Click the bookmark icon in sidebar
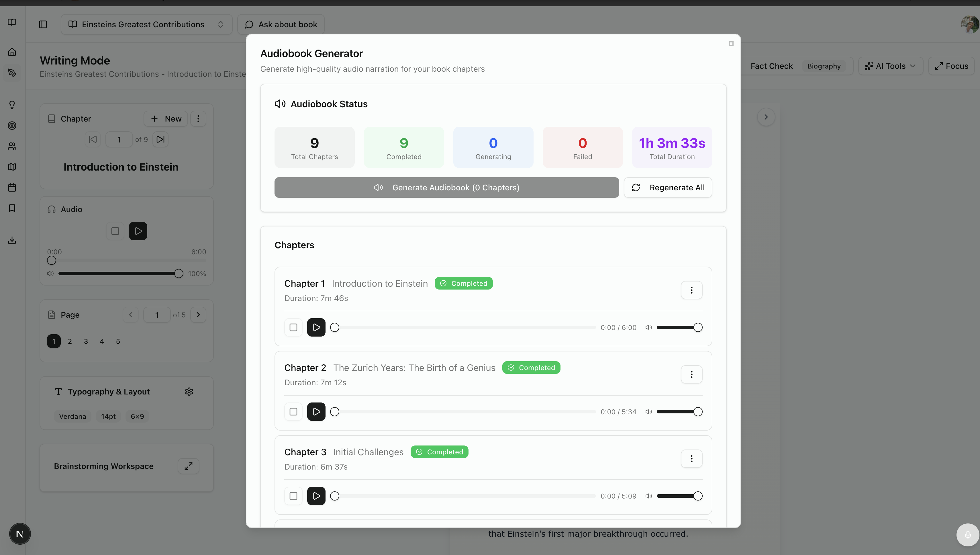 click(12, 208)
